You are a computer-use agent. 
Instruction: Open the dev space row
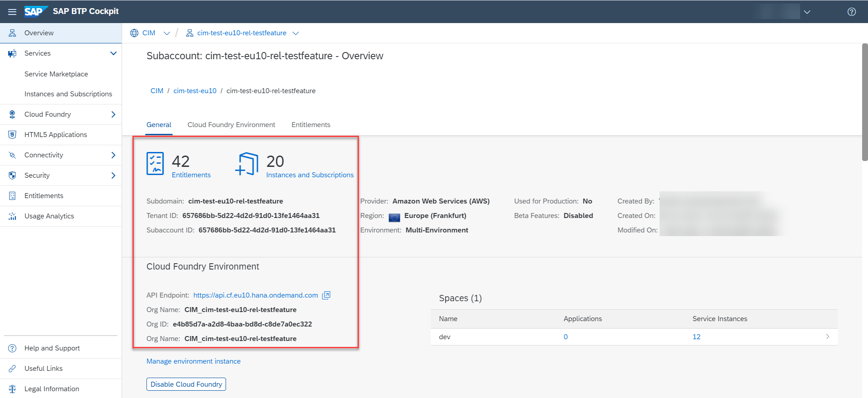coord(633,337)
